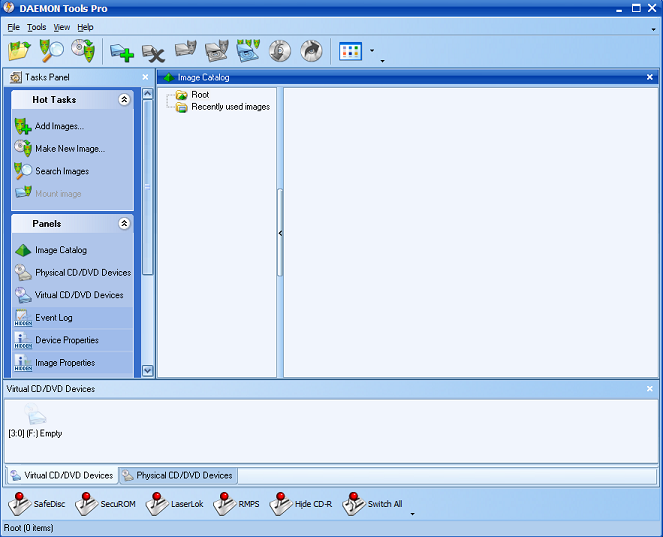Screen dimensions: 663x537
Task: Click the Remove Virtual Drive toolbar icon
Action: 153,51
